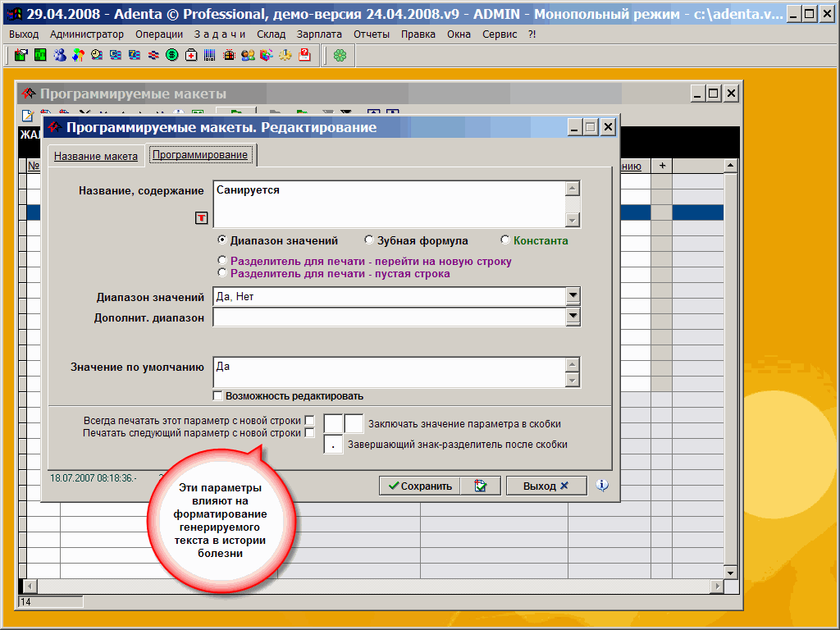Click the green flower icon in toolbar
This screenshot has height=630, width=840.
tap(339, 55)
